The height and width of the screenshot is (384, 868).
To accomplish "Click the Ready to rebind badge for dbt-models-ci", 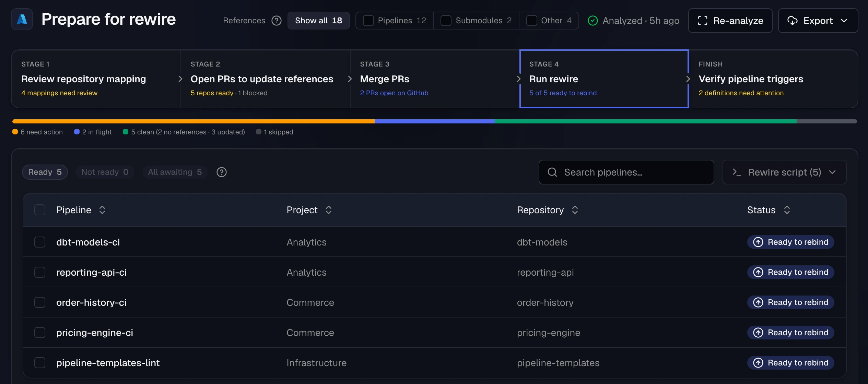I will pos(791,242).
